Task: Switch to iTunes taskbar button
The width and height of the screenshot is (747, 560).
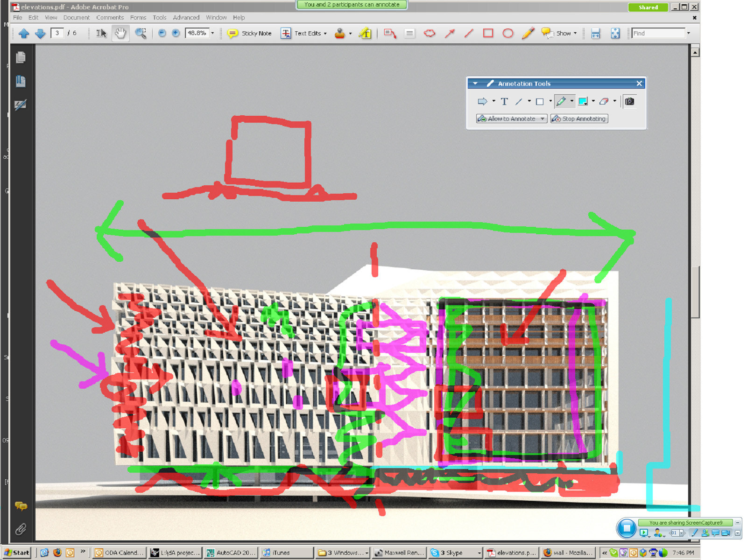Action: (x=286, y=553)
